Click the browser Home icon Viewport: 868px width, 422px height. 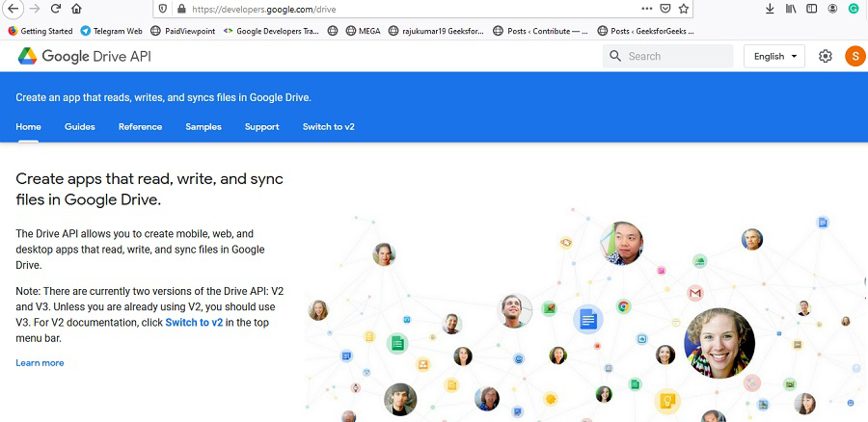pyautogui.click(x=76, y=9)
